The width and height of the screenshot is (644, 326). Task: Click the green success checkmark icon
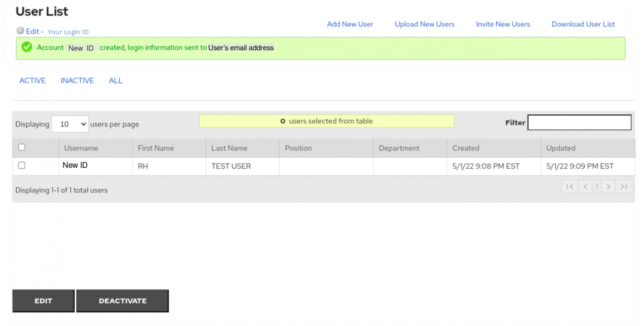point(27,48)
